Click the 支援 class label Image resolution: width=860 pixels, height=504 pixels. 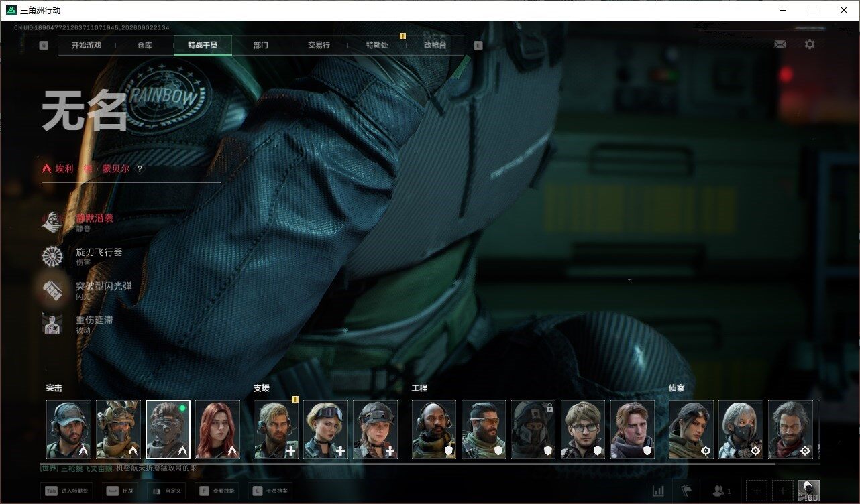[x=262, y=388]
